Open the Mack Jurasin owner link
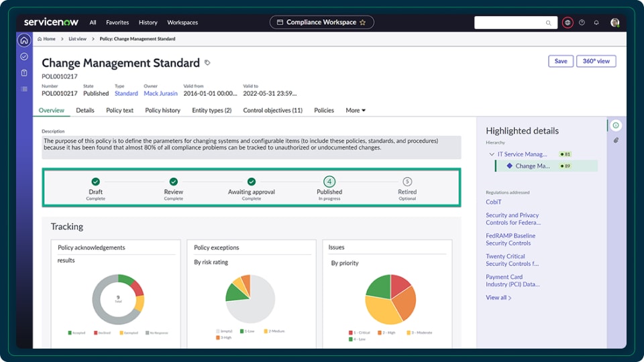 (160, 93)
